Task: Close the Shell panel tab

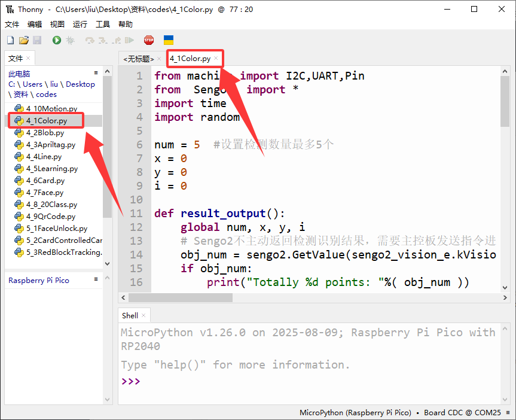Action: [x=143, y=315]
